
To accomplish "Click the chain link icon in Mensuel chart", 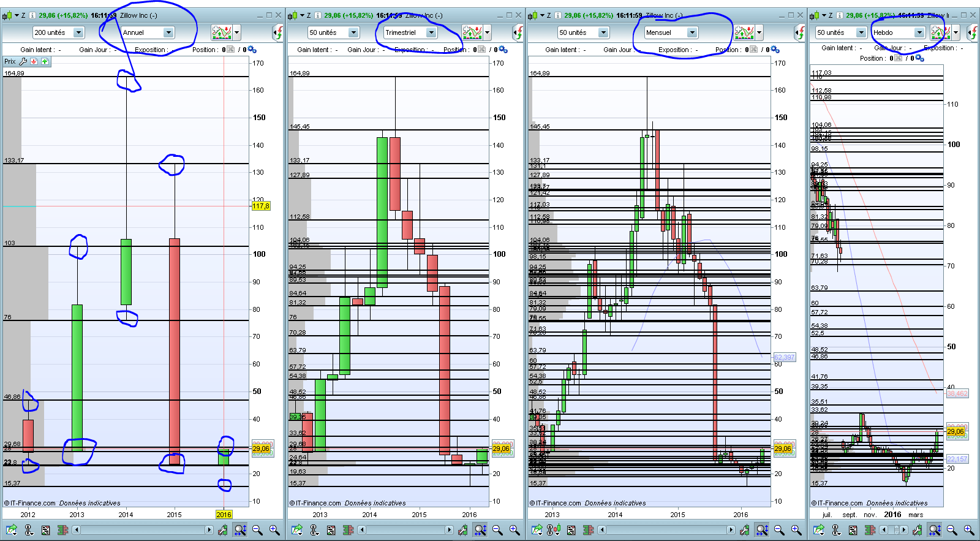I will (x=555, y=530).
